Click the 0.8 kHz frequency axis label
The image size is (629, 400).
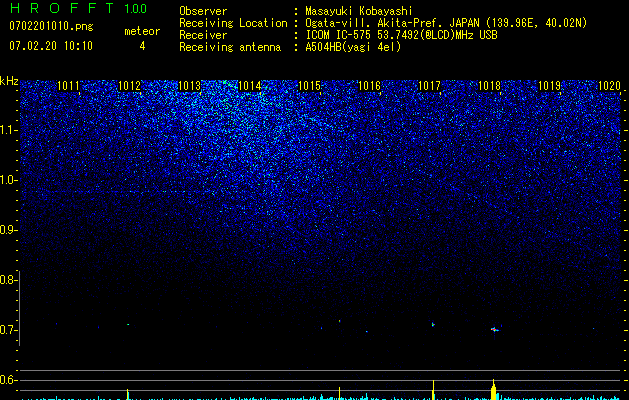7,280
